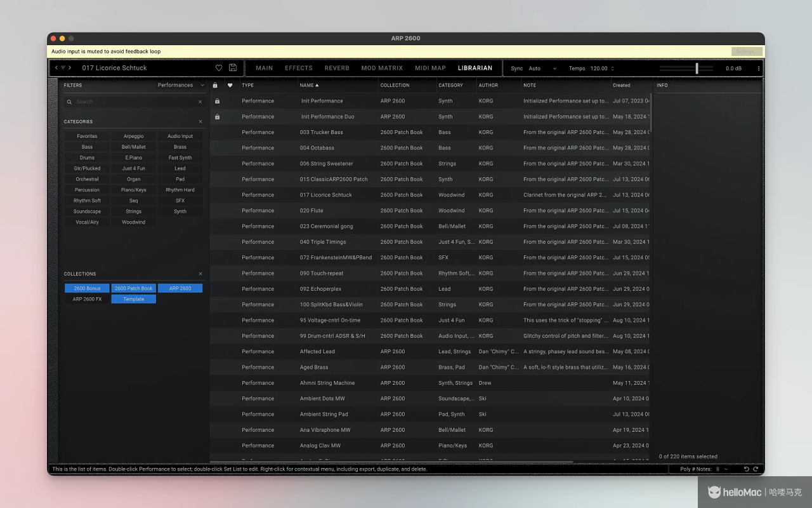Select the Affected Lead row
812x508 pixels.
coord(431,351)
